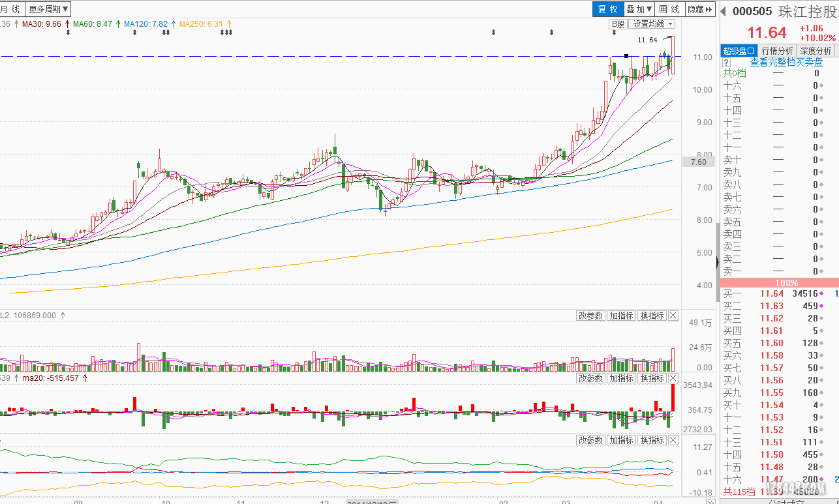Click the B股 toggle button
Screen dimensions: 839x504
[x=617, y=24]
